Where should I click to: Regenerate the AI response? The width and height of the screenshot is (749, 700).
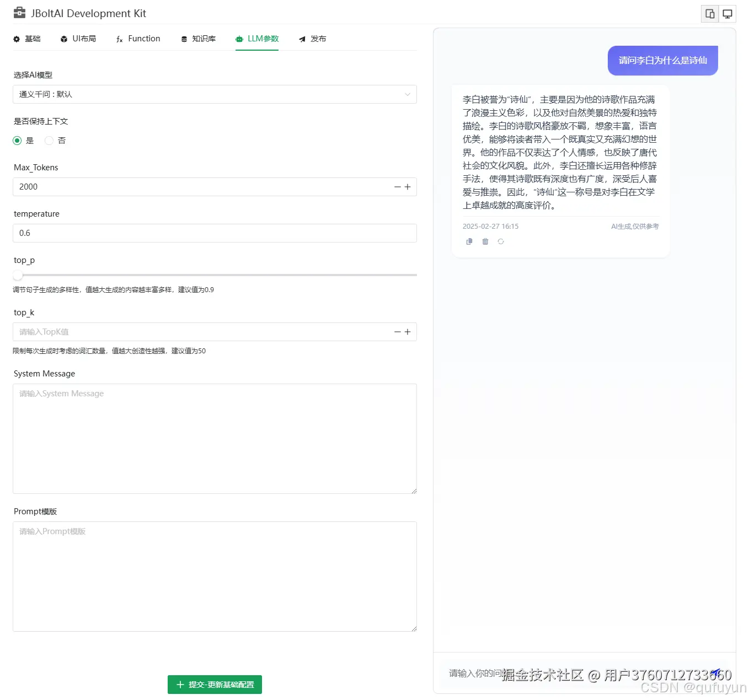click(501, 241)
